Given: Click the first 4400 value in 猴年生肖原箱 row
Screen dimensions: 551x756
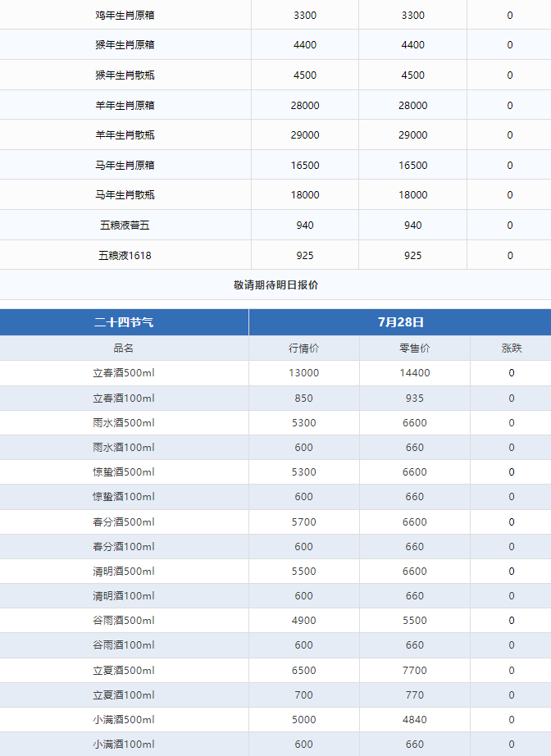Looking at the screenshot, I should (305, 45).
